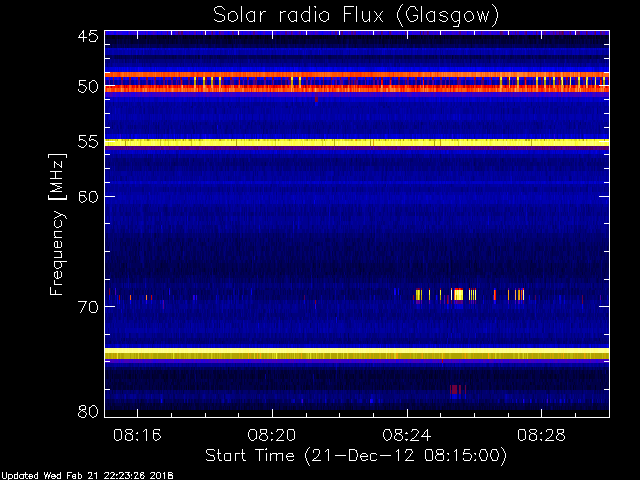The width and height of the screenshot is (640, 480).
Task: Click the 'Frequency [MHz]' axis label
Action: 57,224
